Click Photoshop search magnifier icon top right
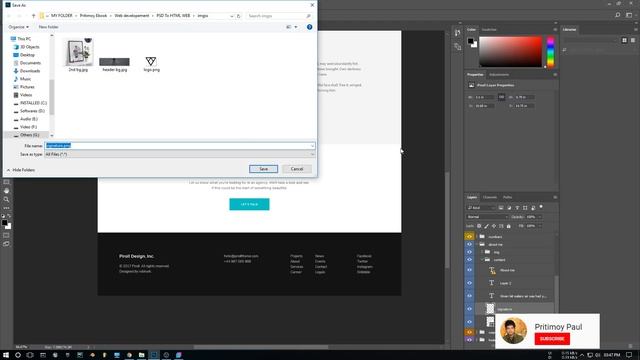Viewport: 640px width, 360px height. point(618,15)
